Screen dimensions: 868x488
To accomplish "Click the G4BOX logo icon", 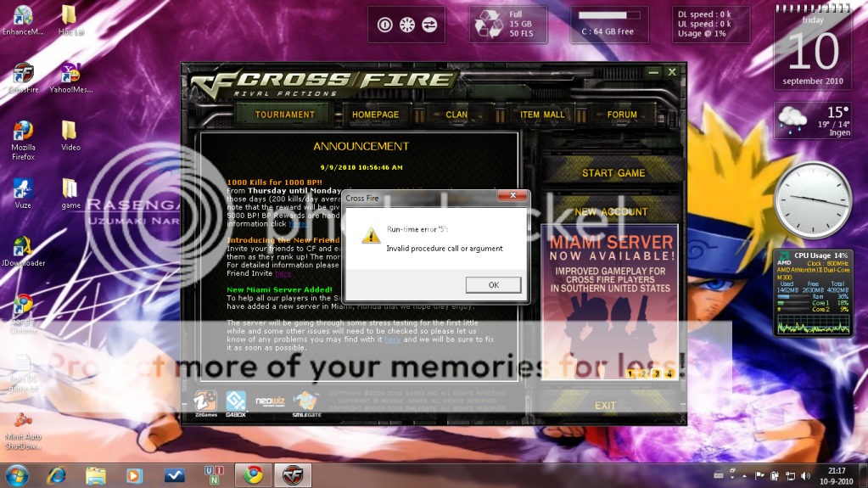I will coord(235,401).
